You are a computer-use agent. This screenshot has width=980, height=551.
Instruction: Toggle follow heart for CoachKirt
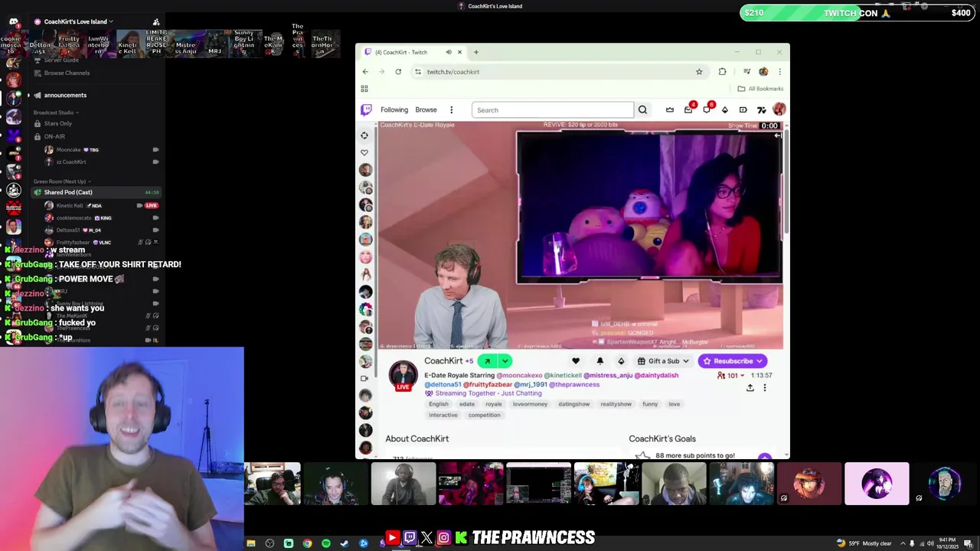(x=576, y=361)
